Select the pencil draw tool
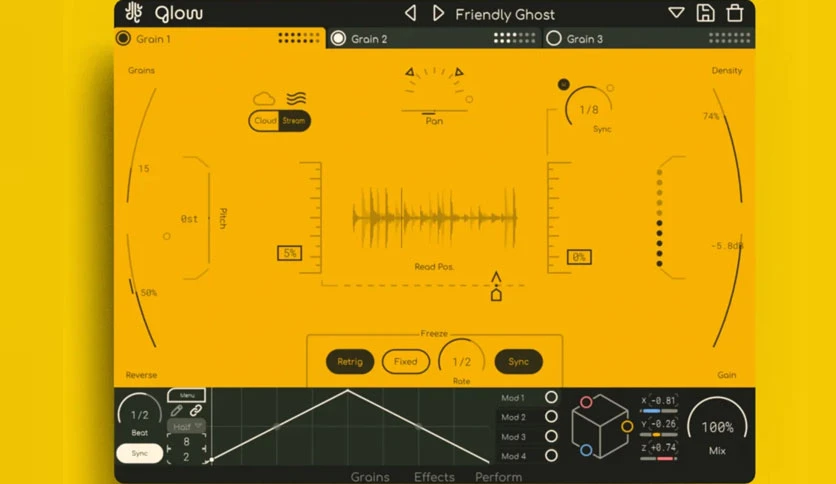Screen dimensions: 836x484 [176, 410]
